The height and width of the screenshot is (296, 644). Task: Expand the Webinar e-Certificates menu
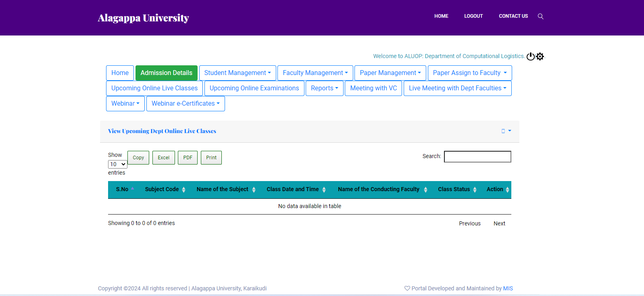185,104
